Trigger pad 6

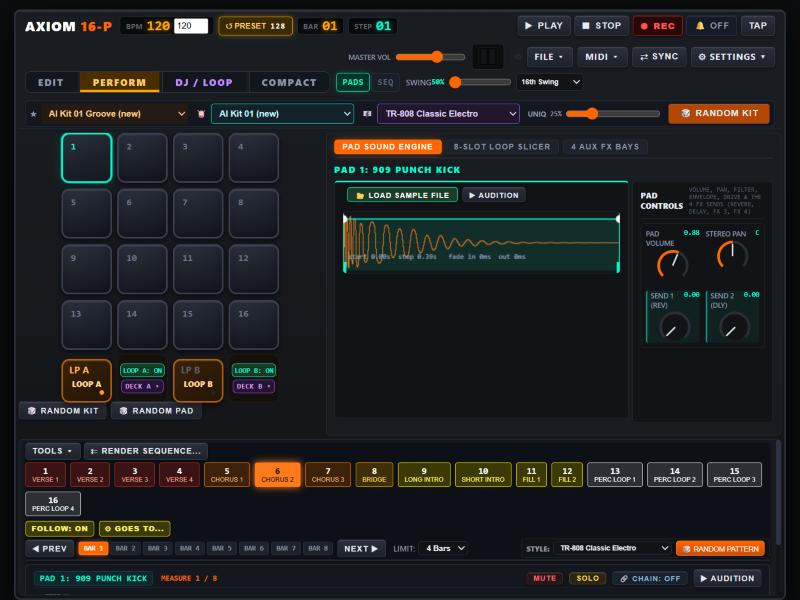(142, 213)
